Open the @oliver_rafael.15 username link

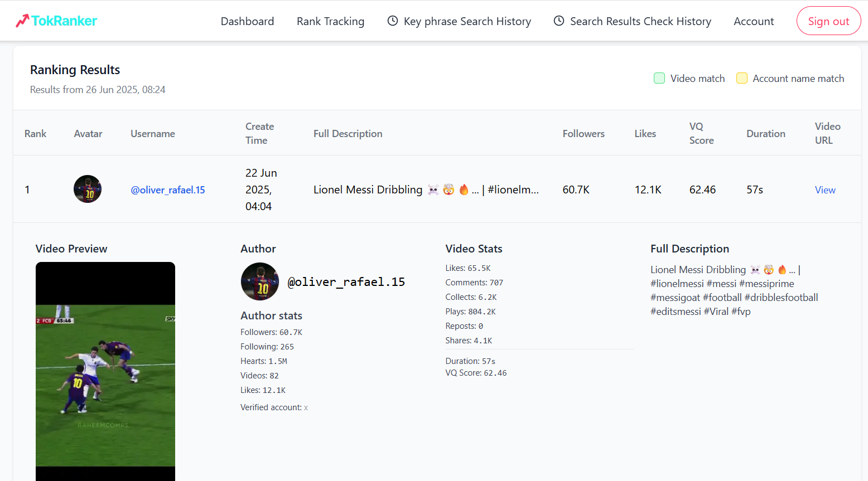[168, 190]
